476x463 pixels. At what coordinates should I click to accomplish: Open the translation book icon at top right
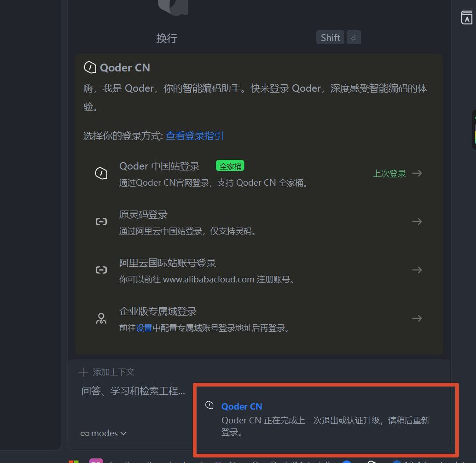point(467,18)
